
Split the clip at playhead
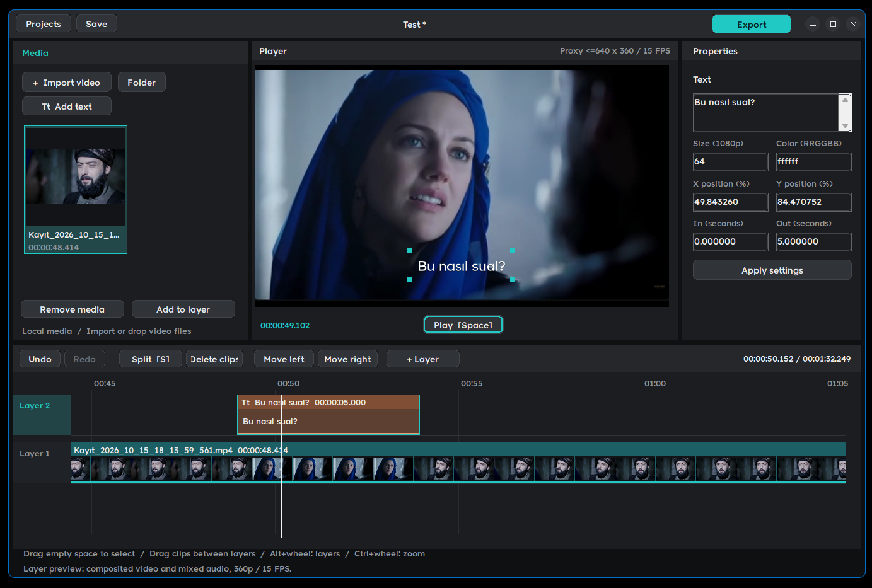[x=151, y=359]
